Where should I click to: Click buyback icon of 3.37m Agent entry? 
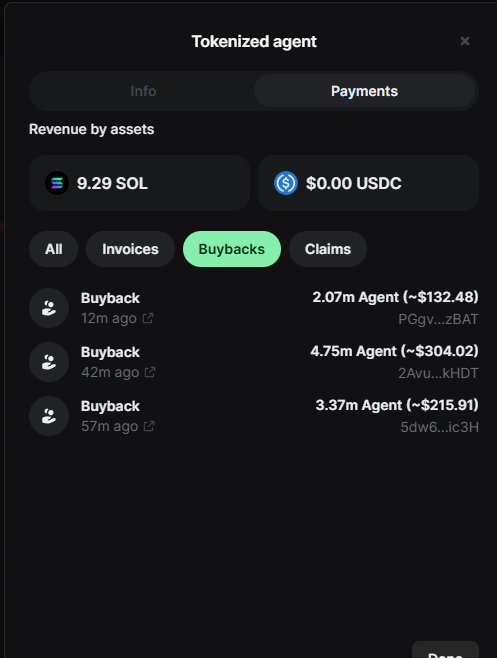[x=49, y=416]
